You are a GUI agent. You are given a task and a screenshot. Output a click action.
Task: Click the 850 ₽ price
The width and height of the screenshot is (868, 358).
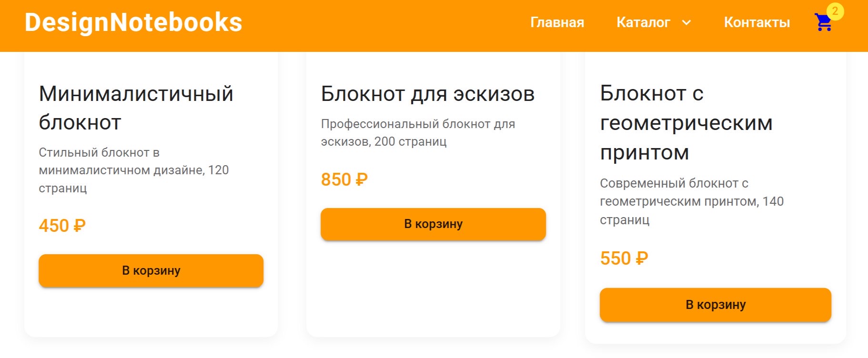coord(344,179)
